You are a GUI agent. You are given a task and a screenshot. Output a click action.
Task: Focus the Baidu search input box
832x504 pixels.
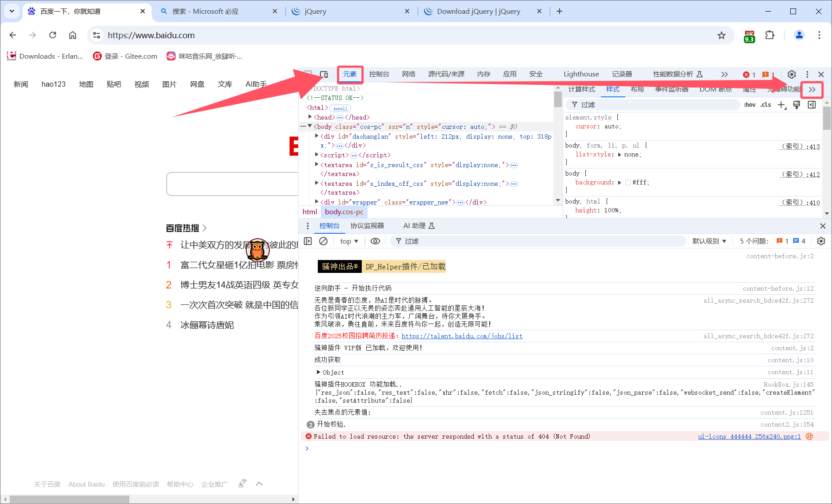232,184
